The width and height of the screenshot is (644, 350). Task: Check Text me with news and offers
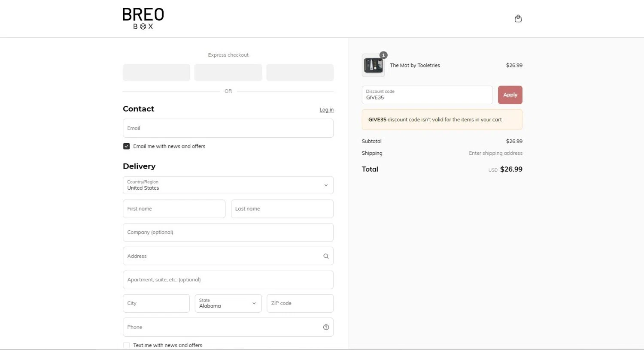[126, 345]
